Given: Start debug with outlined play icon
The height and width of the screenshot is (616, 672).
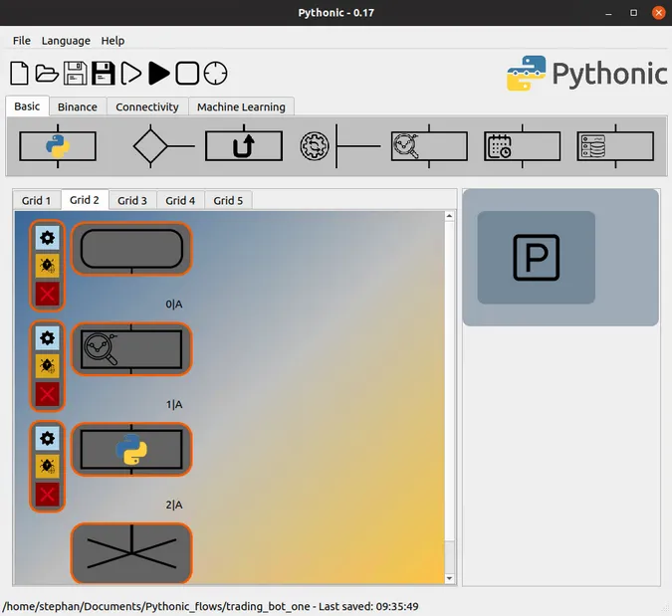Looking at the screenshot, I should [130, 74].
